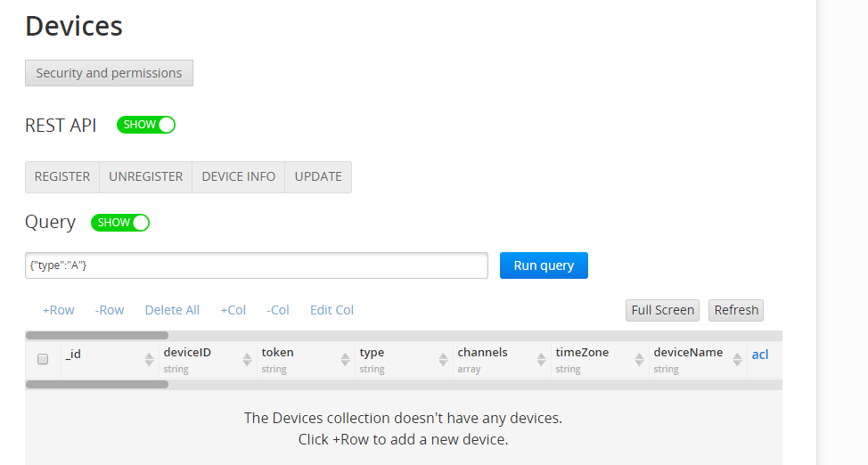Click the +Row link

coord(58,310)
